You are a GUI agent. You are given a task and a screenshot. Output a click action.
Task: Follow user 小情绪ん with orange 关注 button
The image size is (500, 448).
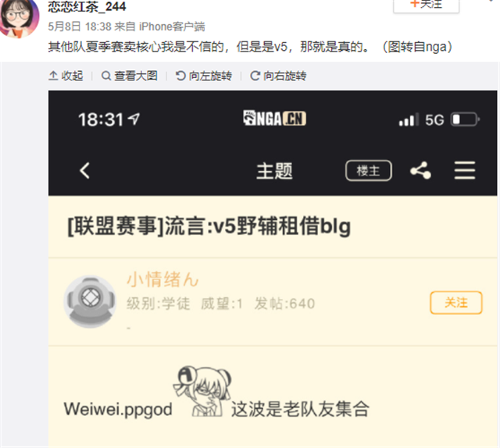456,302
